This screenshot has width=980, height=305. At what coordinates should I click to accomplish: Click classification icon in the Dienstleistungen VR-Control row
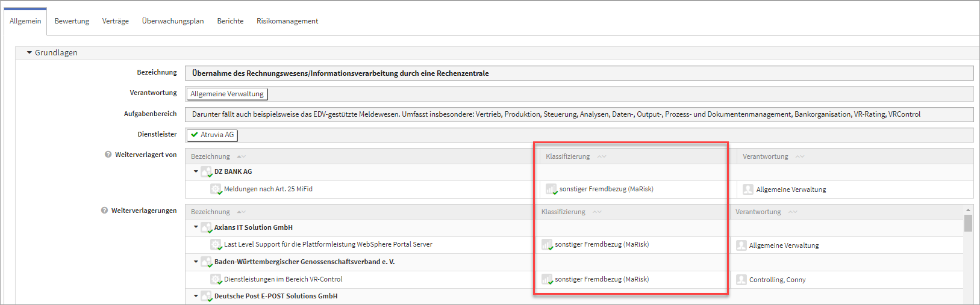(x=547, y=280)
